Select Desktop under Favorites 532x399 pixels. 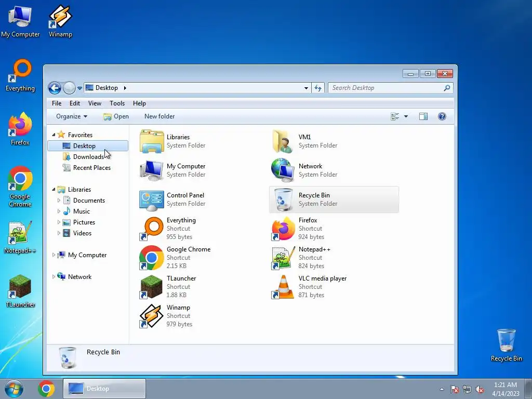point(88,146)
